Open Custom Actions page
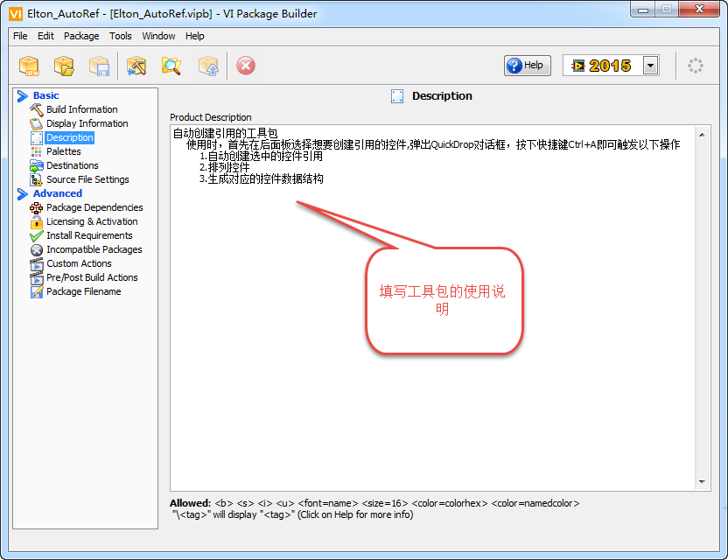The image size is (728, 560). pos(79,263)
